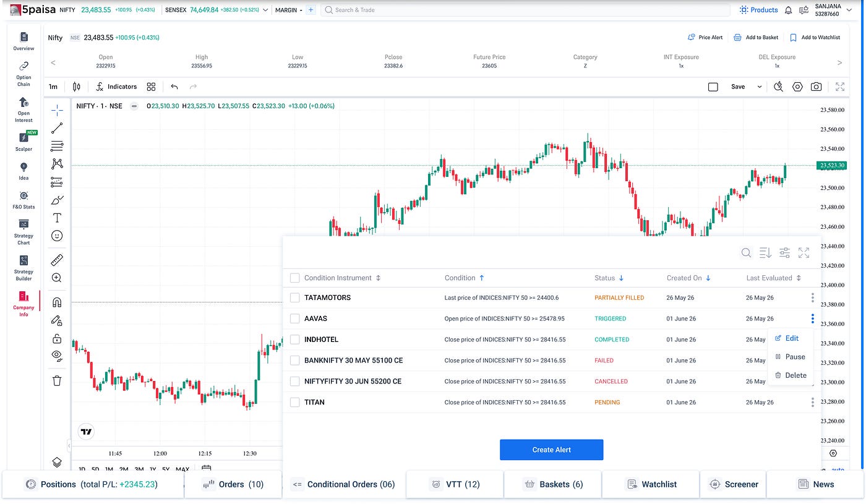The width and height of the screenshot is (866, 504).
Task: Open the feedback chat icon
Action: (804, 10)
